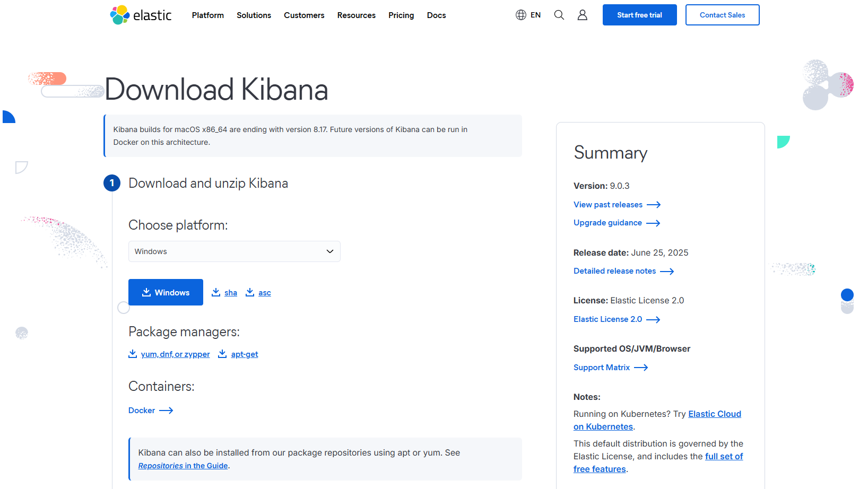Click the Release date June 25, 2025 text
Viewport: 868px width, 489px height.
(631, 253)
